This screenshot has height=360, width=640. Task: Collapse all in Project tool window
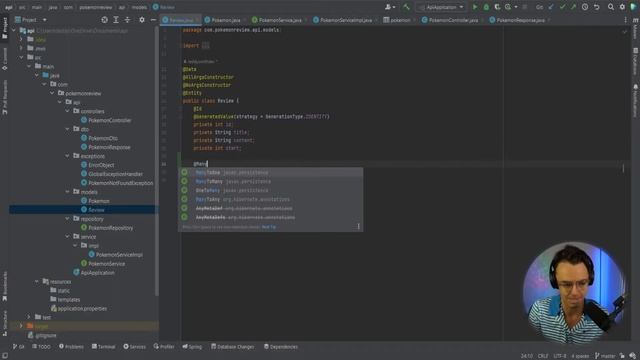point(127,20)
